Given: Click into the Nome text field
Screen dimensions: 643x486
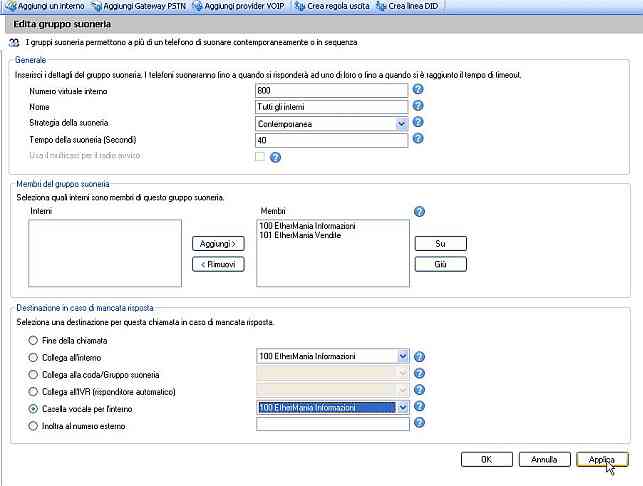Looking at the screenshot, I should (332, 106).
